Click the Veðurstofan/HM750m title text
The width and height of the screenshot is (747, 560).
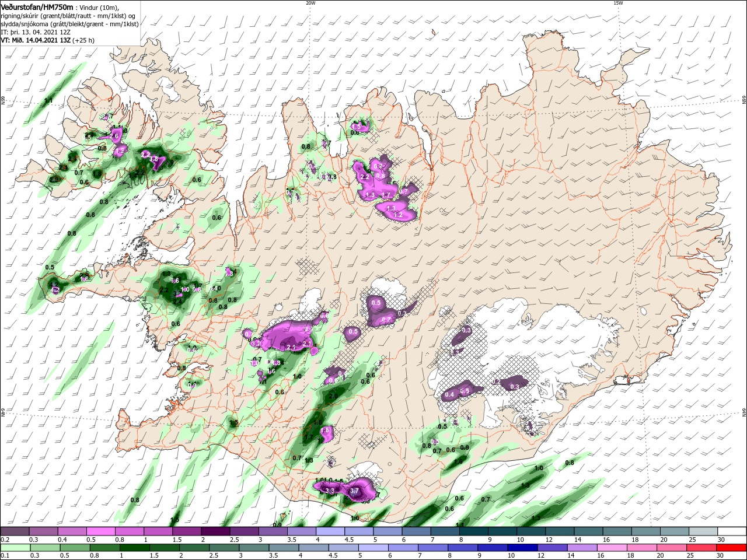click(x=37, y=6)
